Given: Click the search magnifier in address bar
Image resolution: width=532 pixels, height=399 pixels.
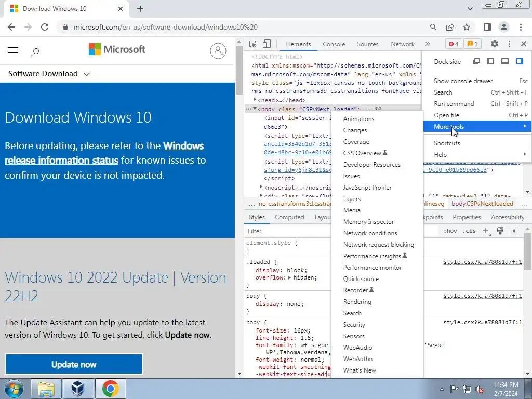Looking at the screenshot, I should coord(433,27).
